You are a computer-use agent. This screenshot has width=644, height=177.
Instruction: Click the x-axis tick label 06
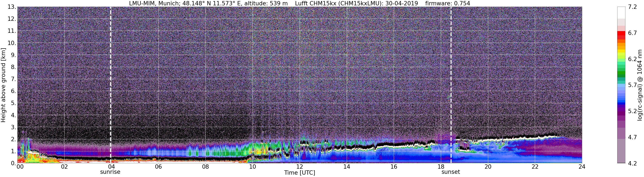[159, 167]
